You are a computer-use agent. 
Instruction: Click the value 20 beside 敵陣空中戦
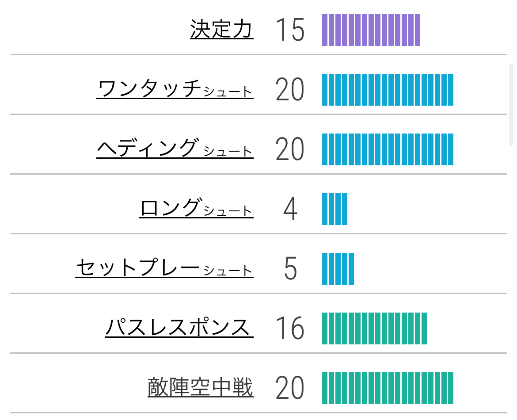click(x=290, y=388)
